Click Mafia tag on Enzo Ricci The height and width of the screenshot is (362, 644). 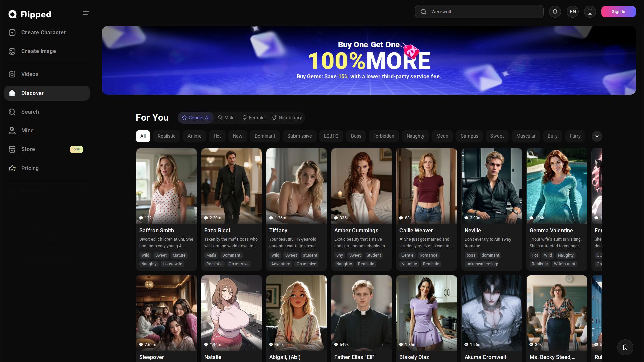point(211,255)
